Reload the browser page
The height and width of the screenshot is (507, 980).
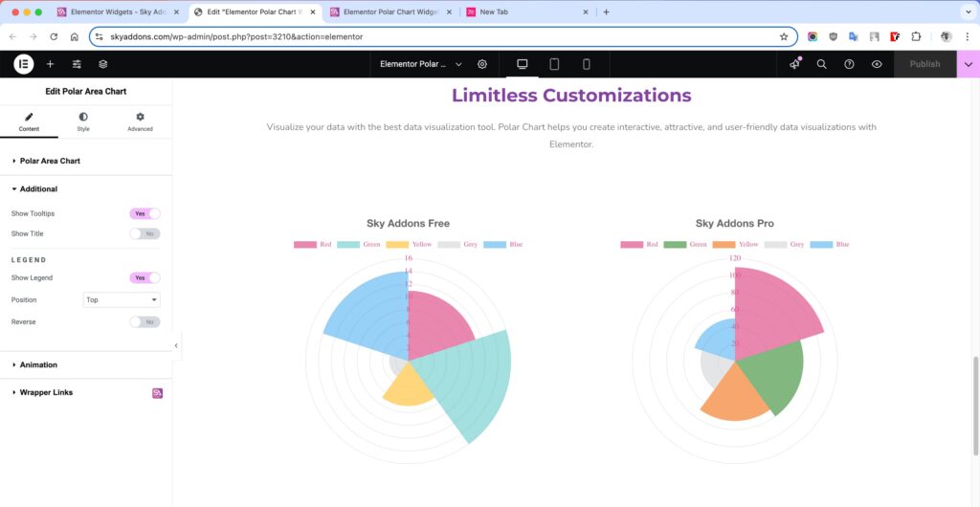[54, 37]
